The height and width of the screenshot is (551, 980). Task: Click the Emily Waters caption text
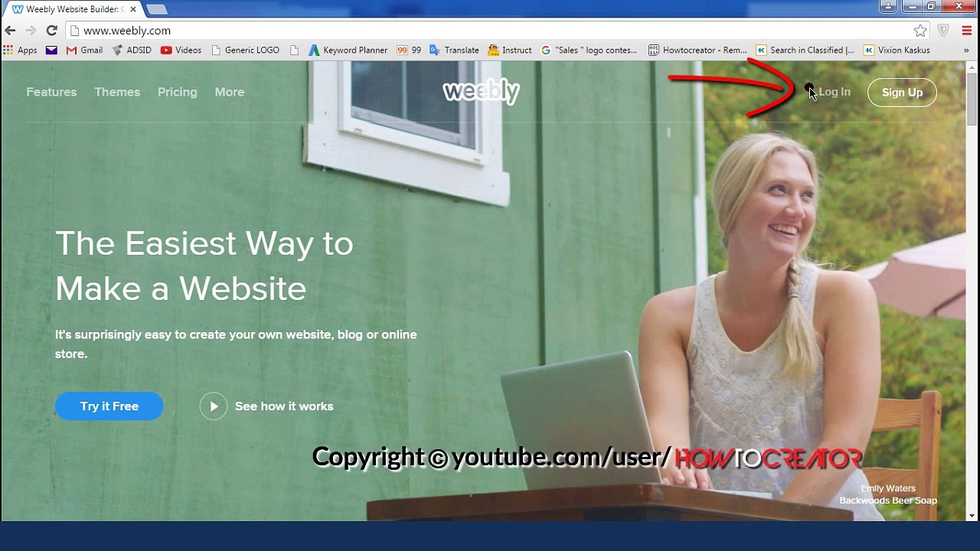click(x=888, y=488)
